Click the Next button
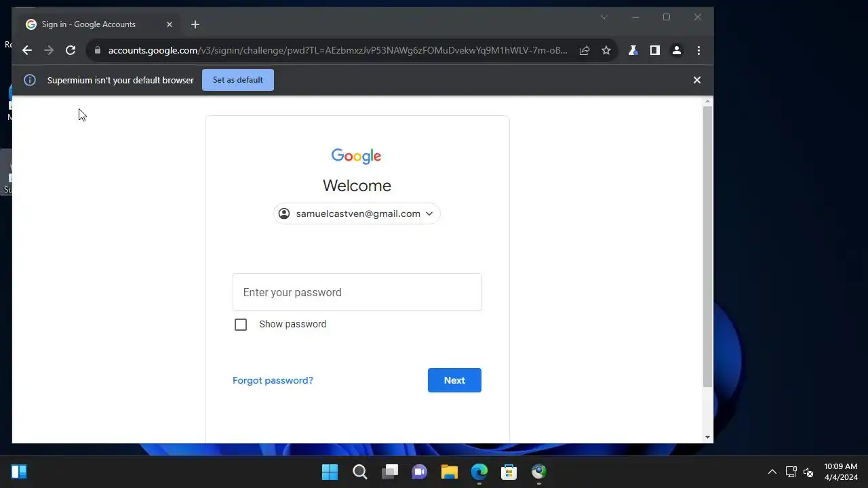868x488 pixels. pos(454,380)
